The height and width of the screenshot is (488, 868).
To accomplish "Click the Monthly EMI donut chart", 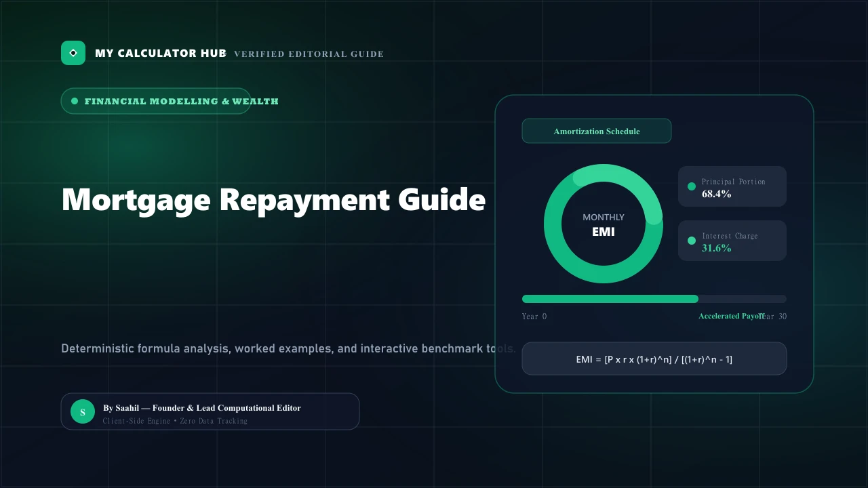I will click(x=604, y=224).
